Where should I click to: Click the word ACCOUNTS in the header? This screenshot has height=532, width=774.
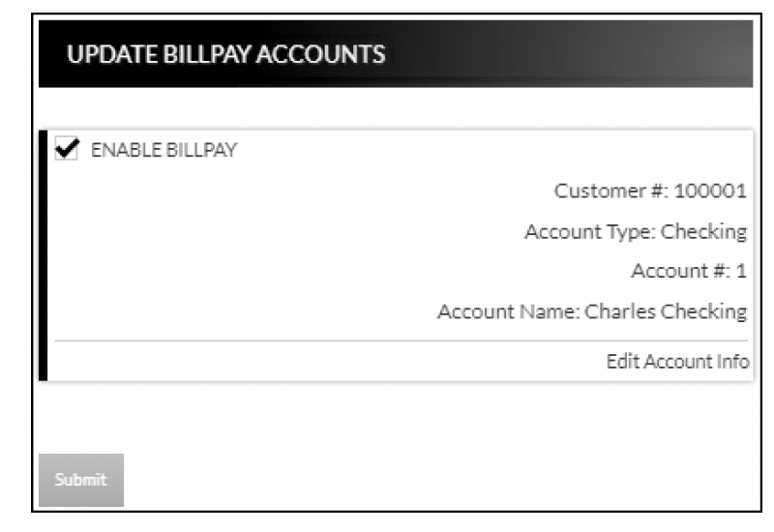point(333,54)
